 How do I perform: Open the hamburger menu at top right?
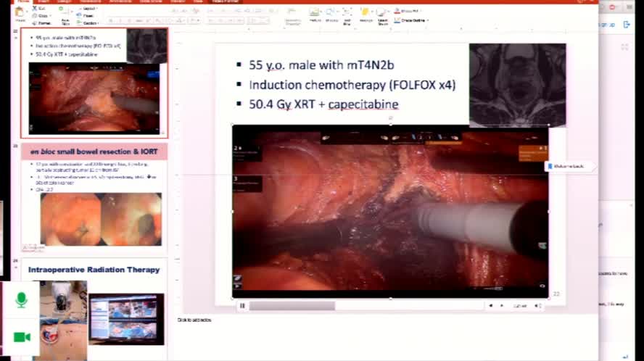click(629, 7)
